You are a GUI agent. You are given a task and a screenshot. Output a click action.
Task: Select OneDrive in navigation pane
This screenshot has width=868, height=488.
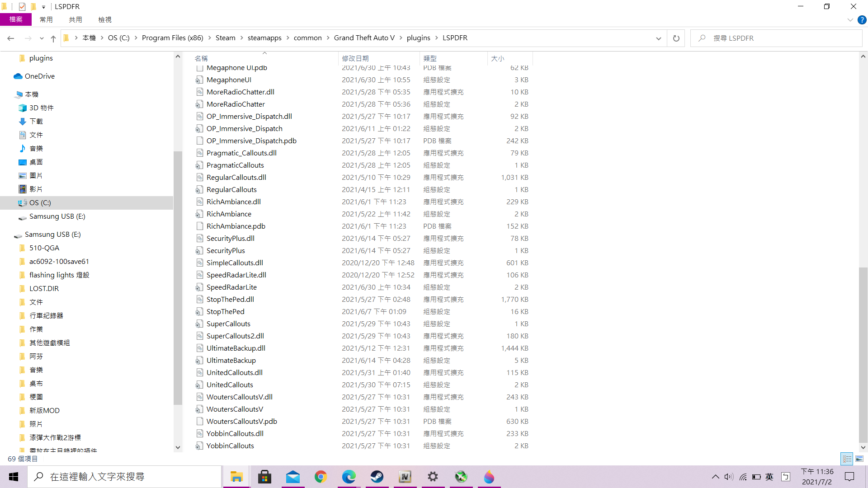[x=40, y=76]
